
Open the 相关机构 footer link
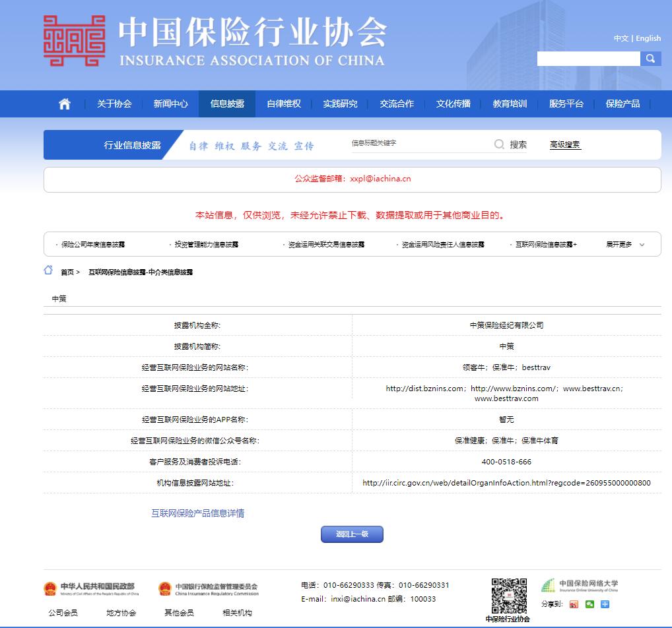238,613
